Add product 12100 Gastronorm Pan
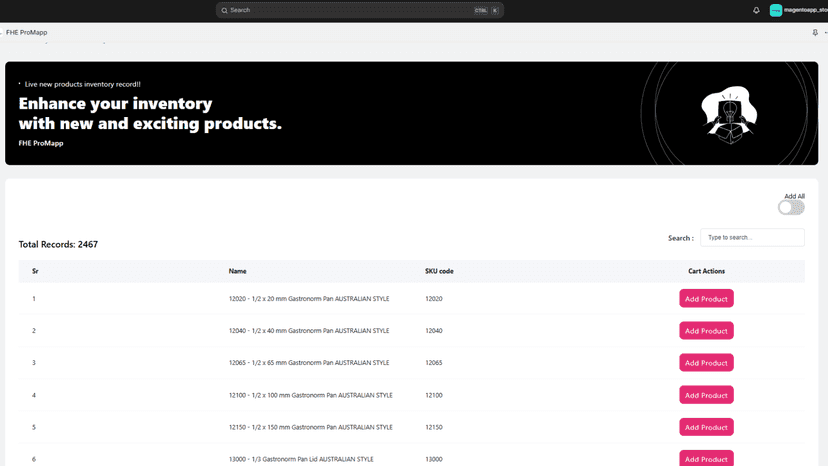This screenshot has width=828, height=466. pos(706,395)
